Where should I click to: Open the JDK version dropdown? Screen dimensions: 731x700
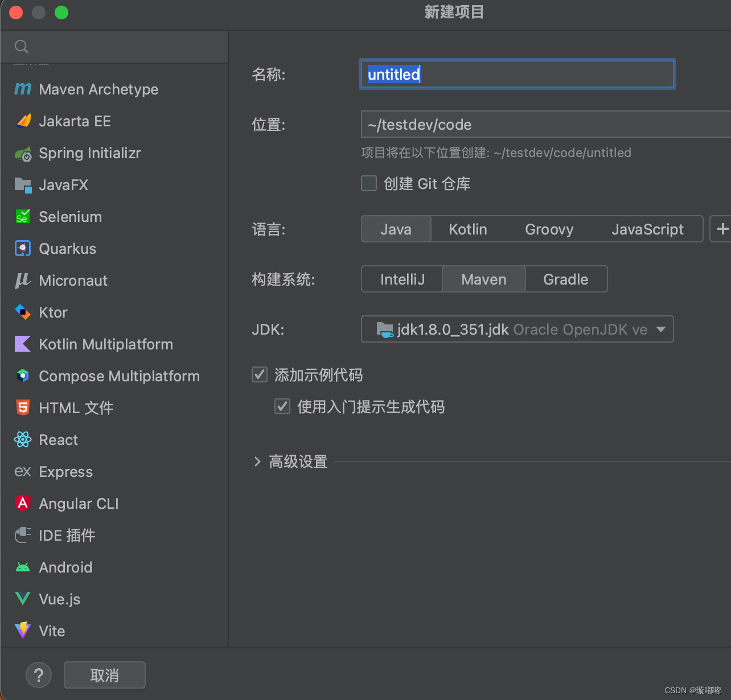[x=517, y=329]
